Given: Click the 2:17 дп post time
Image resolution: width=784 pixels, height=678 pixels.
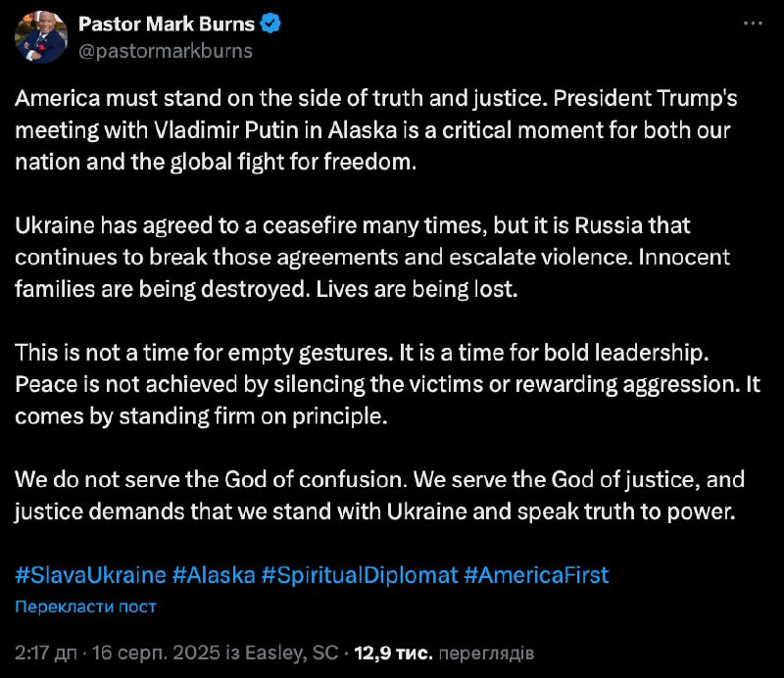Looking at the screenshot, I should [48, 652].
